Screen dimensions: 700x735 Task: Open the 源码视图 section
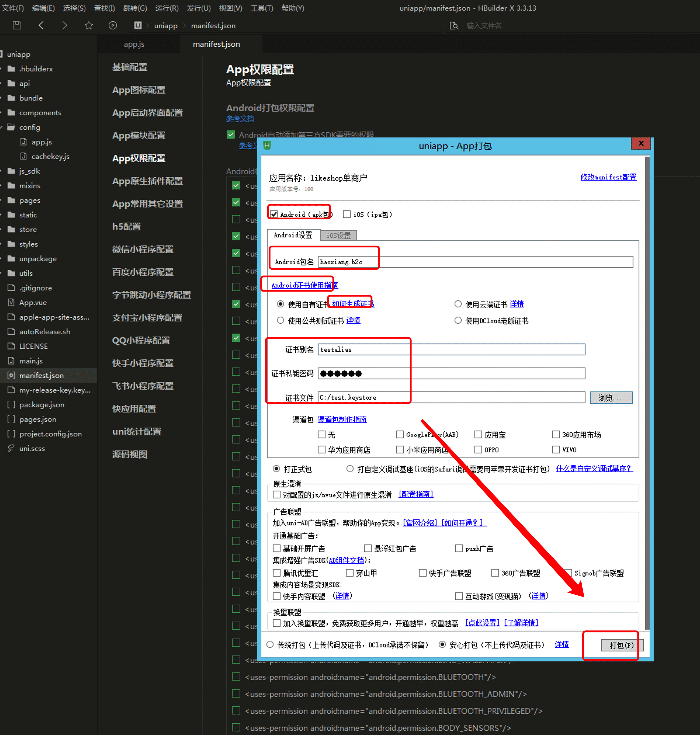coord(129,454)
